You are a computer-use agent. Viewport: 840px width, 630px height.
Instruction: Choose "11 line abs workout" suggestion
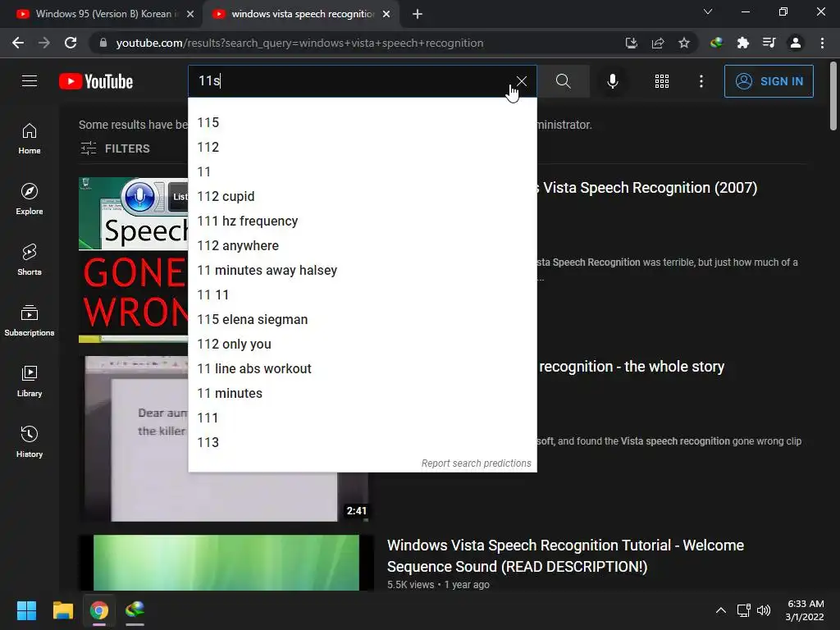click(362, 369)
